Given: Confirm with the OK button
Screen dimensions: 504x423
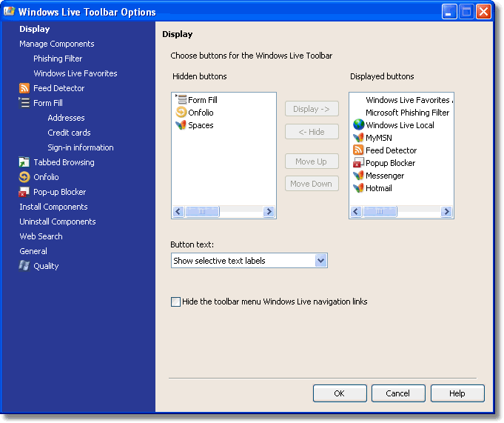Looking at the screenshot, I should pos(340,393).
